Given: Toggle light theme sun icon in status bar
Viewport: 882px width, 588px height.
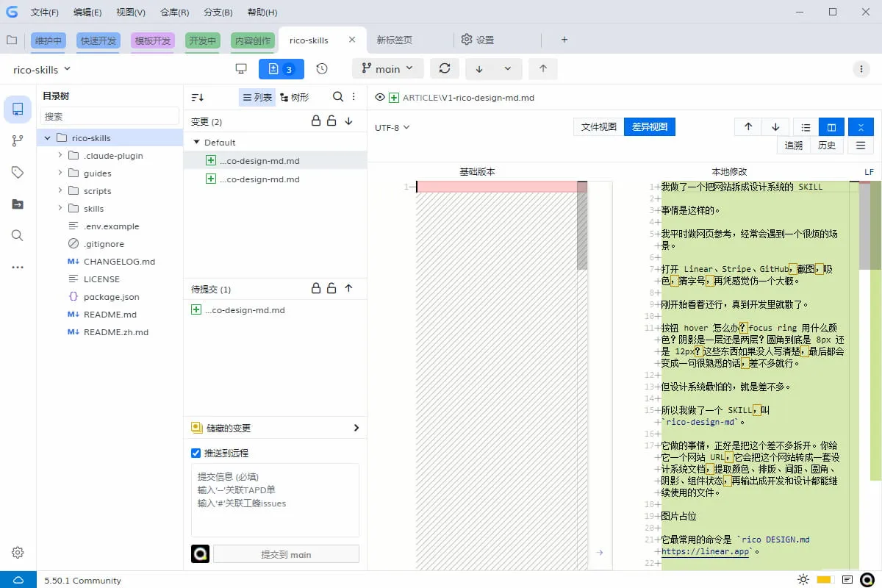Looking at the screenshot, I should [803, 580].
